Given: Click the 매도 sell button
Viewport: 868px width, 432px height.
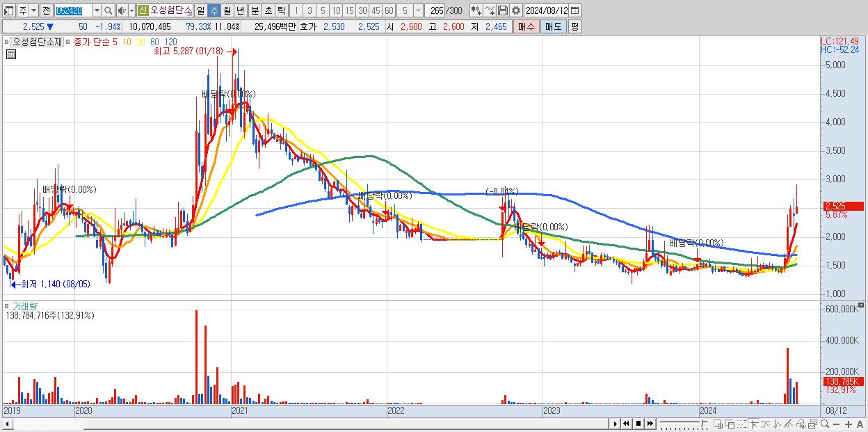Looking at the screenshot, I should (553, 26).
